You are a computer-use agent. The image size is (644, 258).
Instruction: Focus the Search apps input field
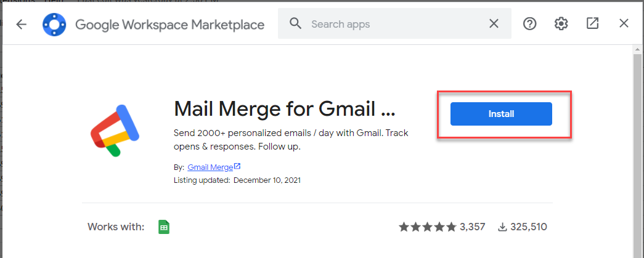coord(394,24)
